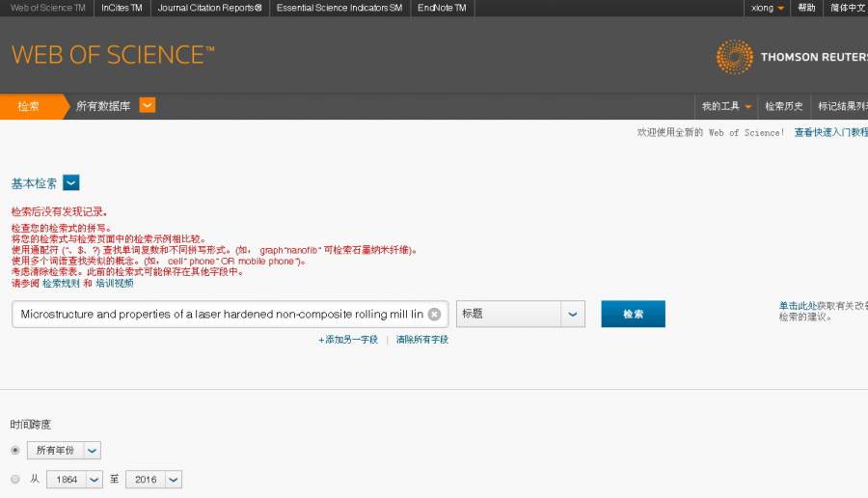This screenshot has height=498, width=868.
Task: Open 检索历史 search history
Action: (784, 106)
